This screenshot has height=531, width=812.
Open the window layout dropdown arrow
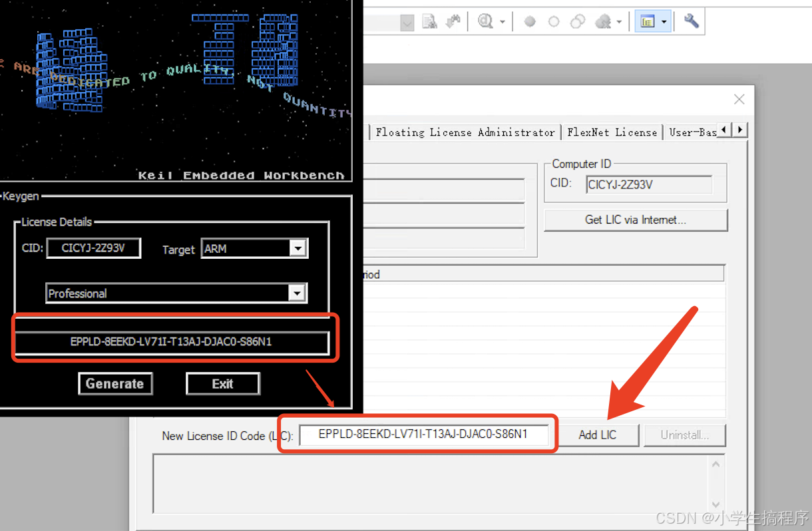(x=664, y=22)
